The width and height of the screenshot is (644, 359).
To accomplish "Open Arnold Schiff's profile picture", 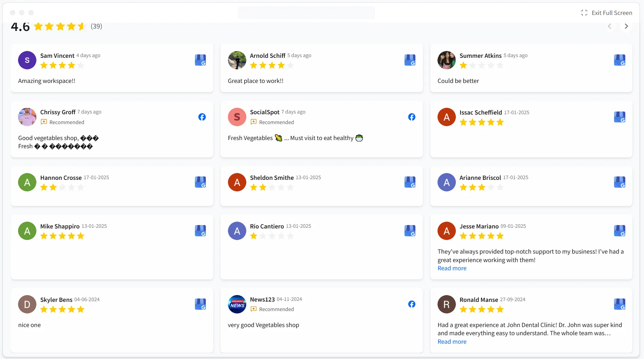I will click(x=237, y=60).
